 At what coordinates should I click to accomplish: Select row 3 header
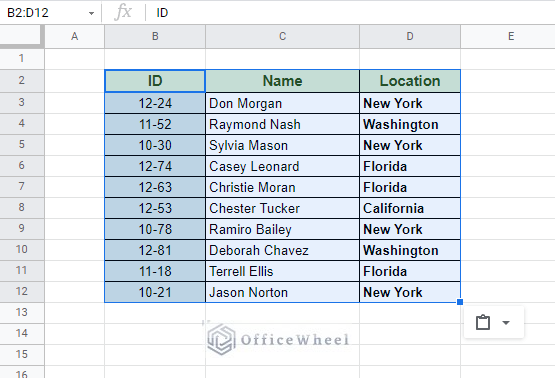(22, 103)
